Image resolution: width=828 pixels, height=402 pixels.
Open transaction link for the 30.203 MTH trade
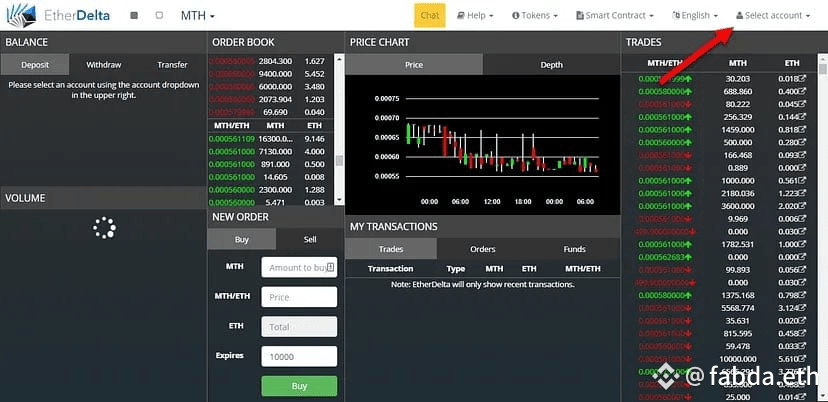point(803,79)
